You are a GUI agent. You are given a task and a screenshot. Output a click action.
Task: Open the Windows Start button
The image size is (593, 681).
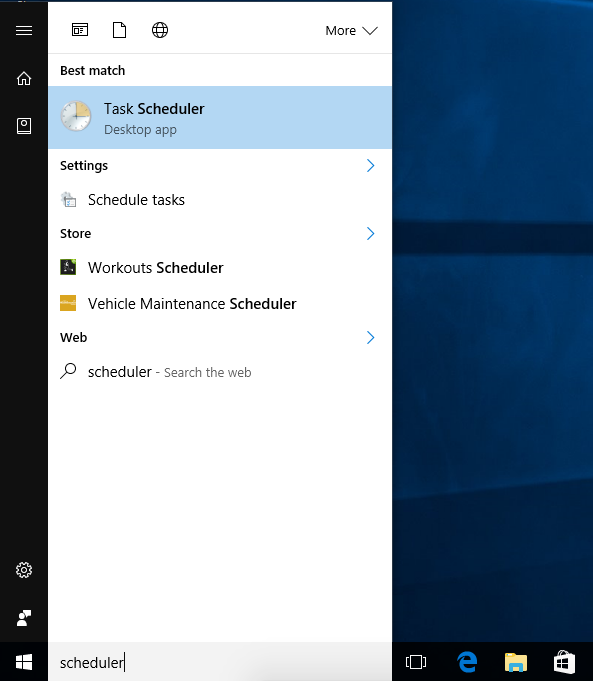click(24, 662)
